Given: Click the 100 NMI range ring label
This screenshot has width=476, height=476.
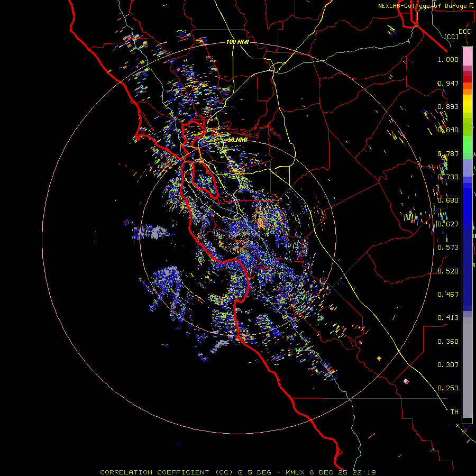Looking at the screenshot, I should click(237, 42).
